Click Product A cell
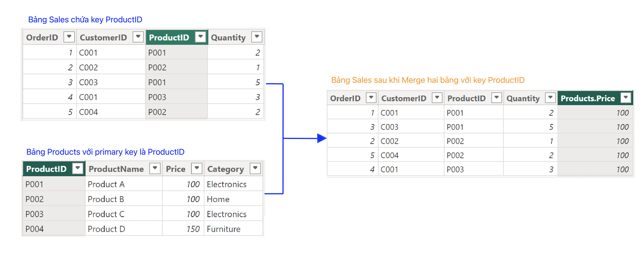 coord(124,184)
